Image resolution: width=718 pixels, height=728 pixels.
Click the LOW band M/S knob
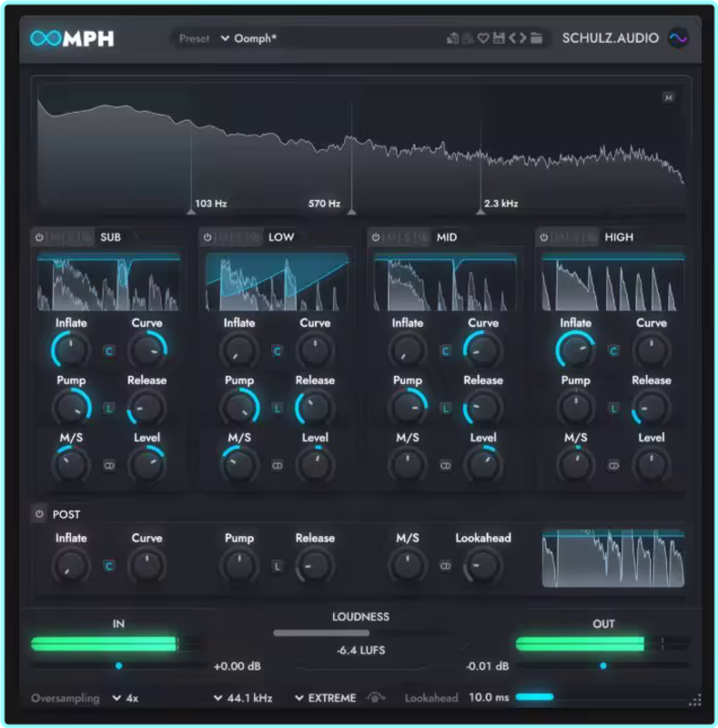(x=239, y=465)
